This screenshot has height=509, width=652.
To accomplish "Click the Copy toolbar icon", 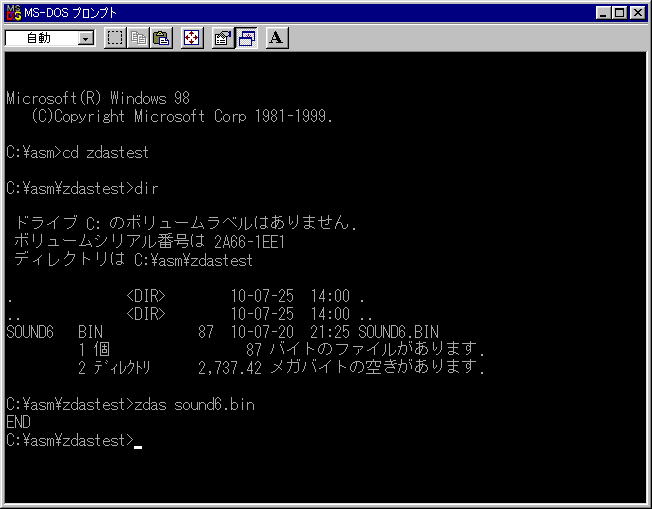I will (138, 38).
